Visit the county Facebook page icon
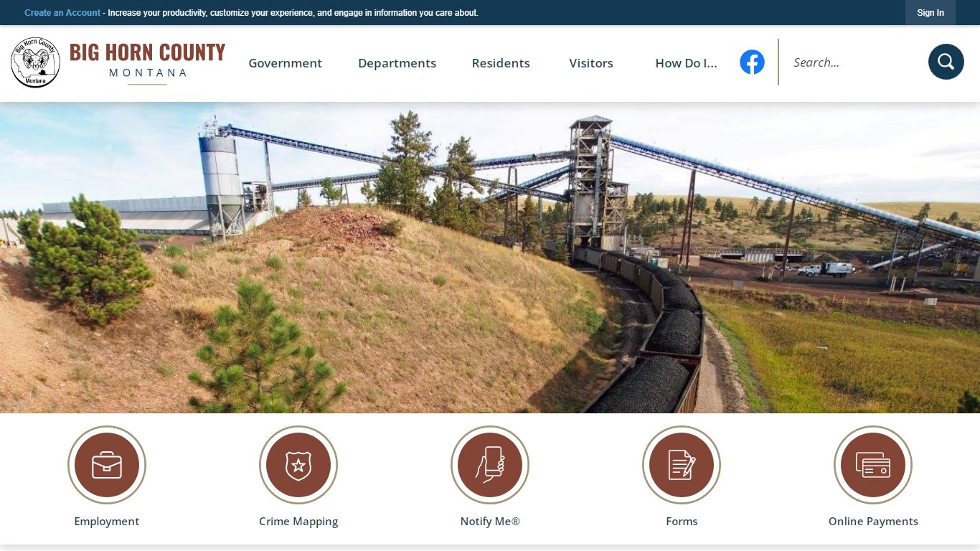Screen dimensions: 980x551 pyautogui.click(x=752, y=62)
